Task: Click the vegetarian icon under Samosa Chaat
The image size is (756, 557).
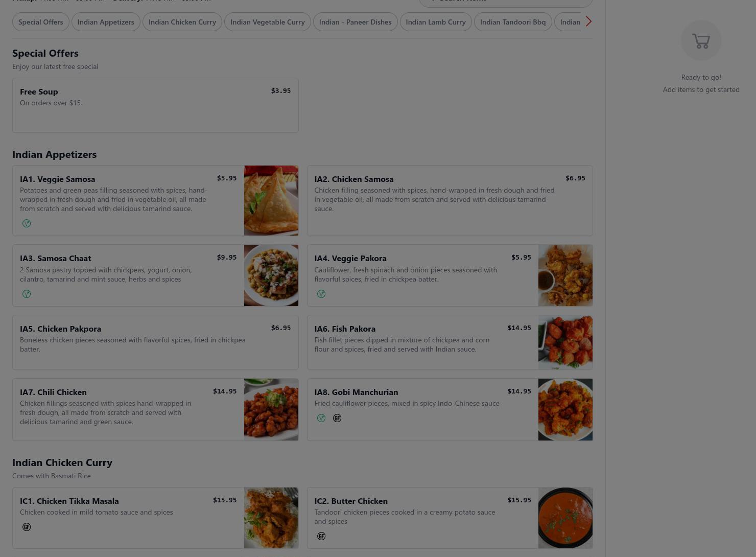Action: click(27, 294)
